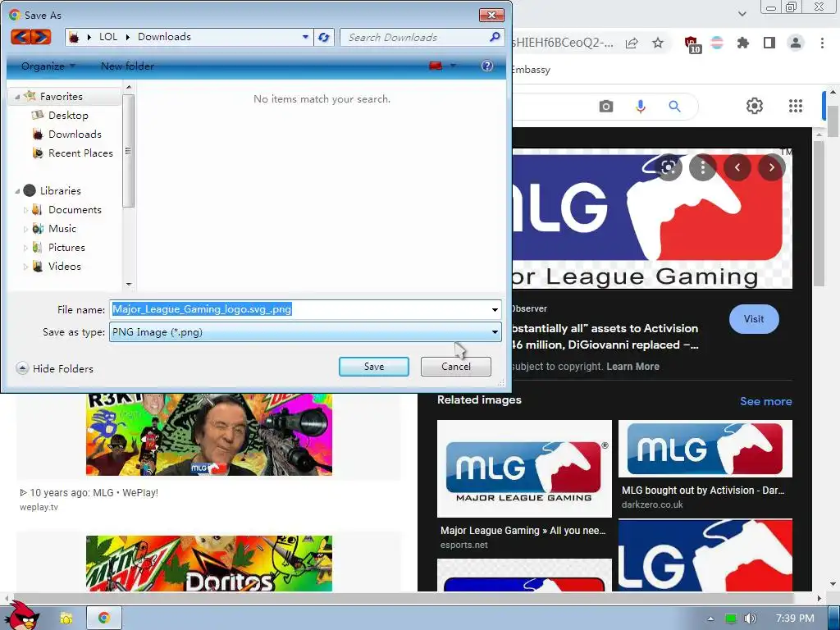840x630 pixels.
Task: Open the Google apps grid icon
Action: (x=796, y=106)
